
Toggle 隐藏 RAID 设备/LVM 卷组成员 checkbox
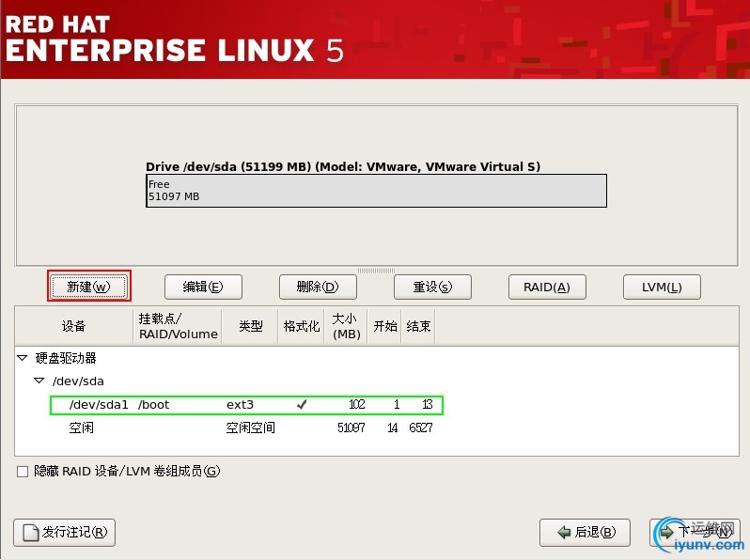point(23,472)
